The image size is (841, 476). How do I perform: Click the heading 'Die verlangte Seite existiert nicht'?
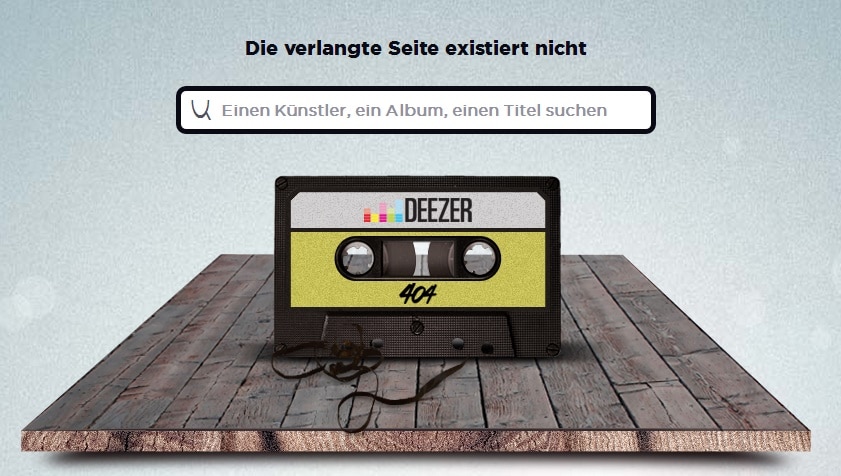point(416,48)
